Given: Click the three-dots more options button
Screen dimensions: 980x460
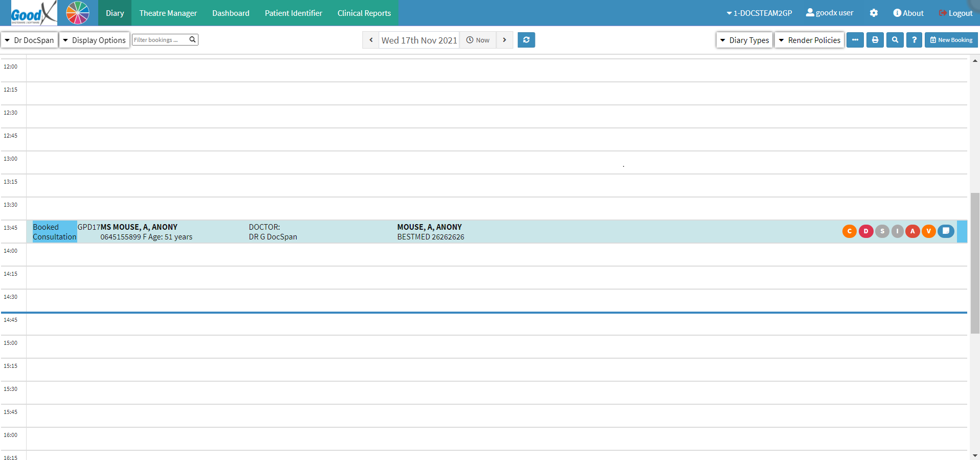Looking at the screenshot, I should [x=855, y=40].
